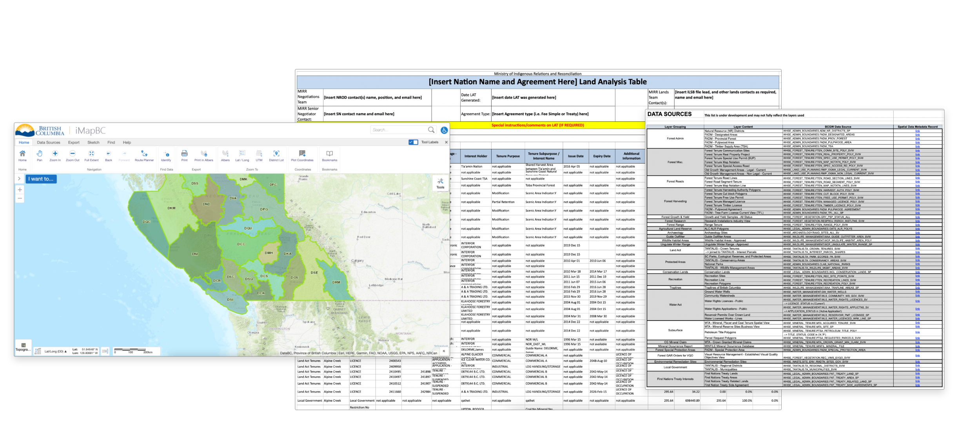Open Bookmarks in the toolbar
This screenshot has width=980, height=441.
(x=330, y=156)
